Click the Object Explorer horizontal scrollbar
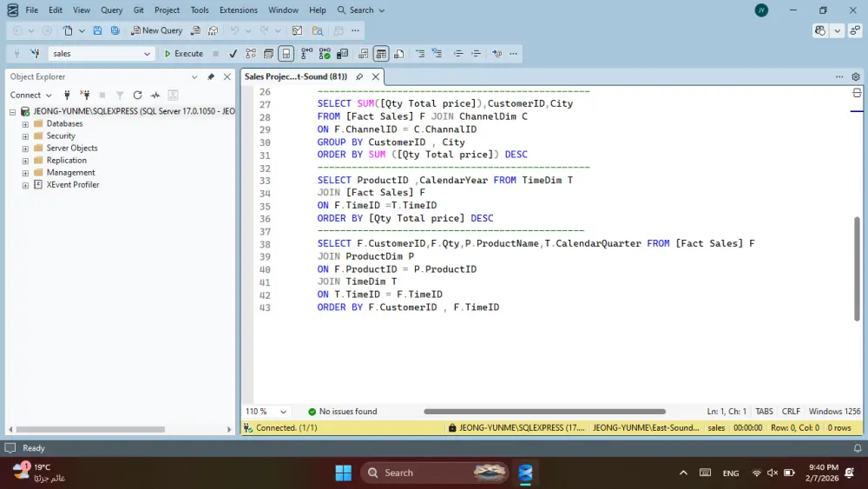The height and width of the screenshot is (489, 868). coord(91,429)
